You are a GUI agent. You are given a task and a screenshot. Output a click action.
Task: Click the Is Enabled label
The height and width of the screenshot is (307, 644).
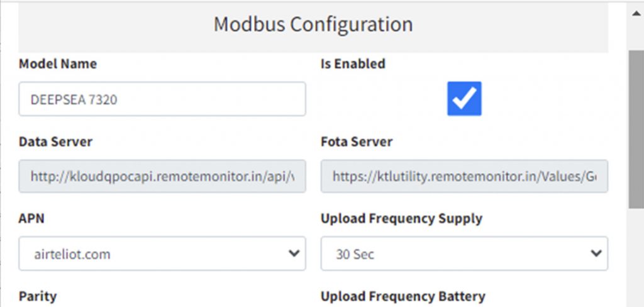pyautogui.click(x=353, y=64)
